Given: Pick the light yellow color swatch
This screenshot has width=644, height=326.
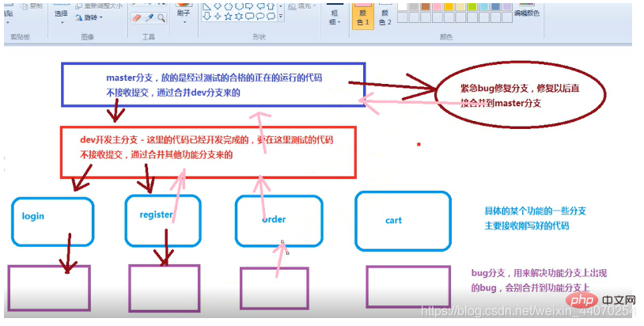Looking at the screenshot, I should (x=460, y=6).
